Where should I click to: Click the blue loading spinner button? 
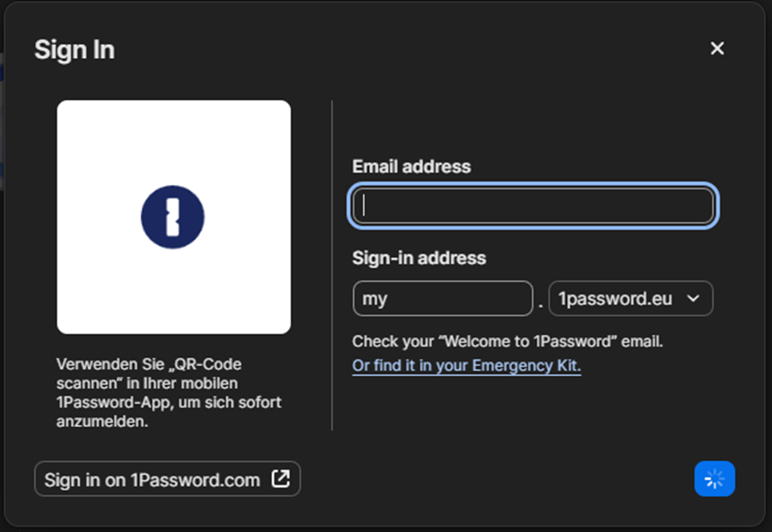point(715,479)
